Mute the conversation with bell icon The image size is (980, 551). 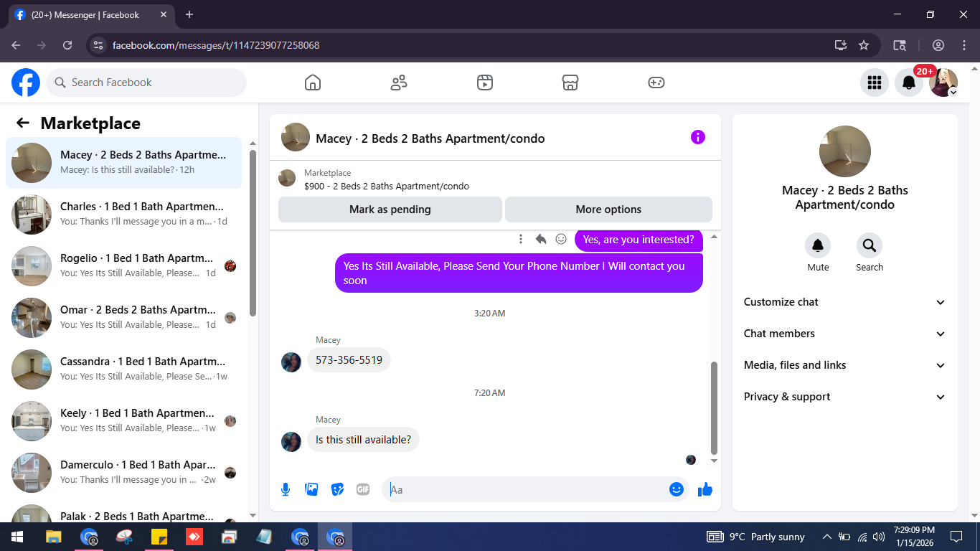coord(818,246)
